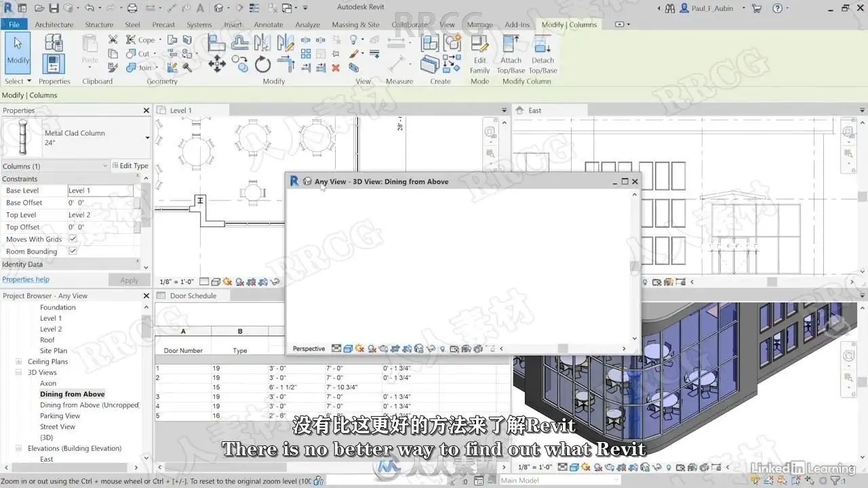868x488 pixels.
Task: Open the Paste dropdown arrow
Action: (90, 67)
